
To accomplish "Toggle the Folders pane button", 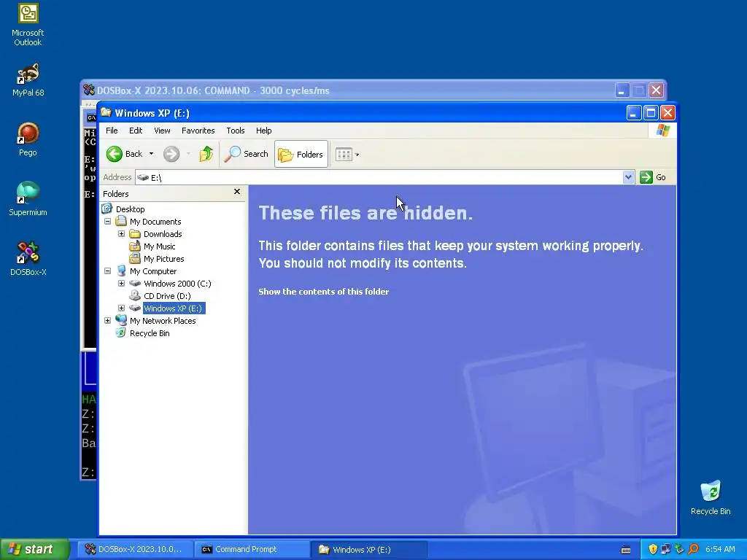I will (301, 154).
